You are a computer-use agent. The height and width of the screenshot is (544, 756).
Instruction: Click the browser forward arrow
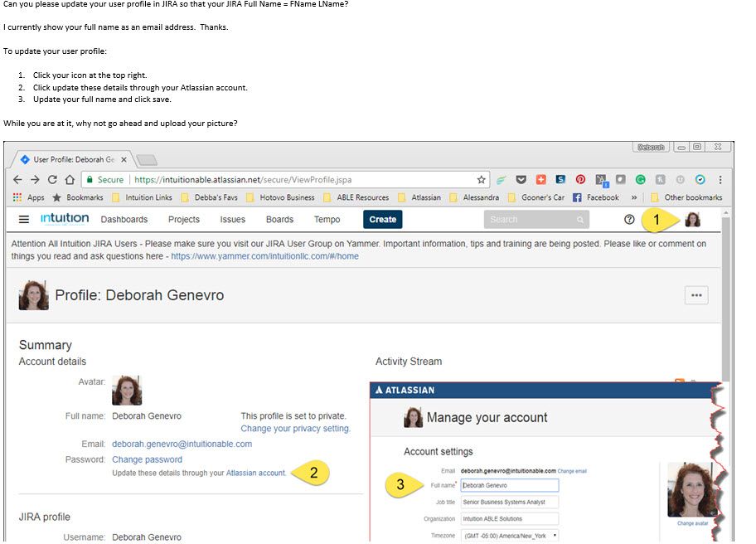coord(35,180)
